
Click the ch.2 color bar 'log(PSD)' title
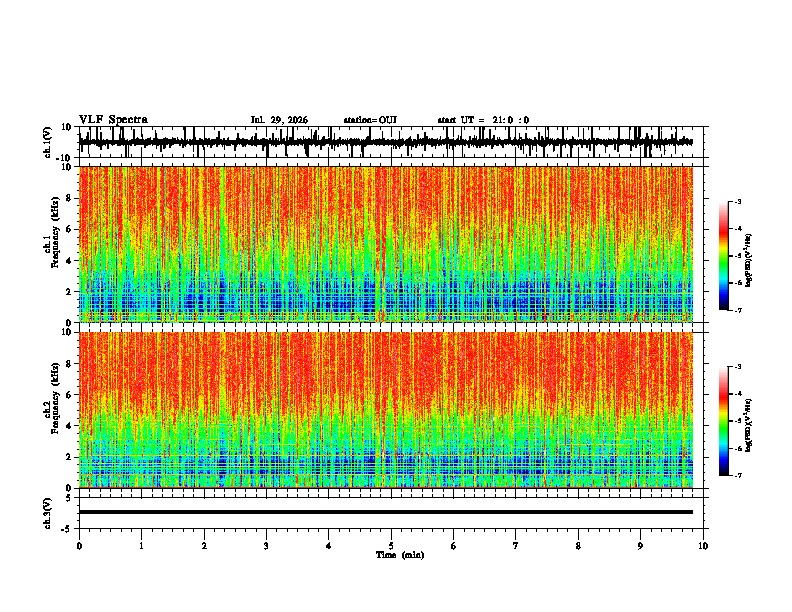pos(749,425)
